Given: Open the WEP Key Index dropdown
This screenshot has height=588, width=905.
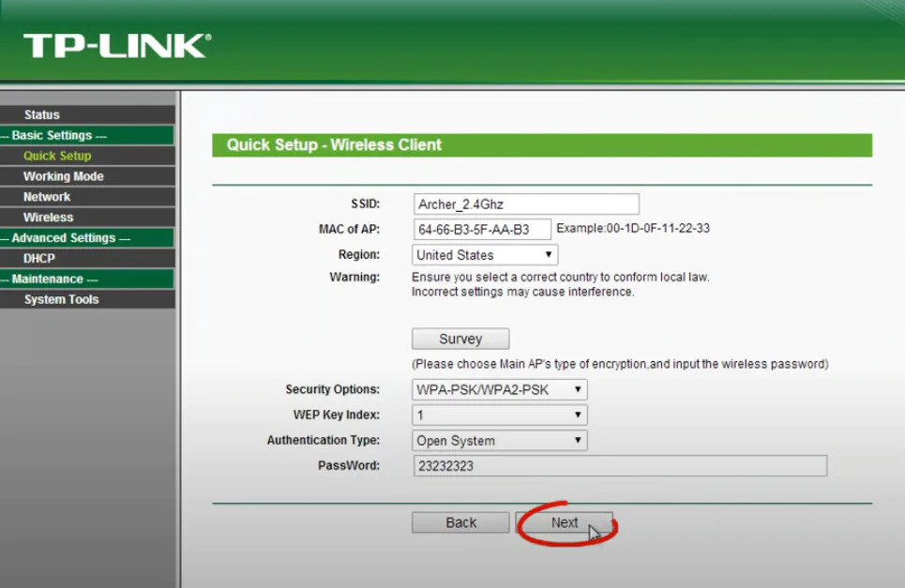Looking at the screenshot, I should point(500,415).
